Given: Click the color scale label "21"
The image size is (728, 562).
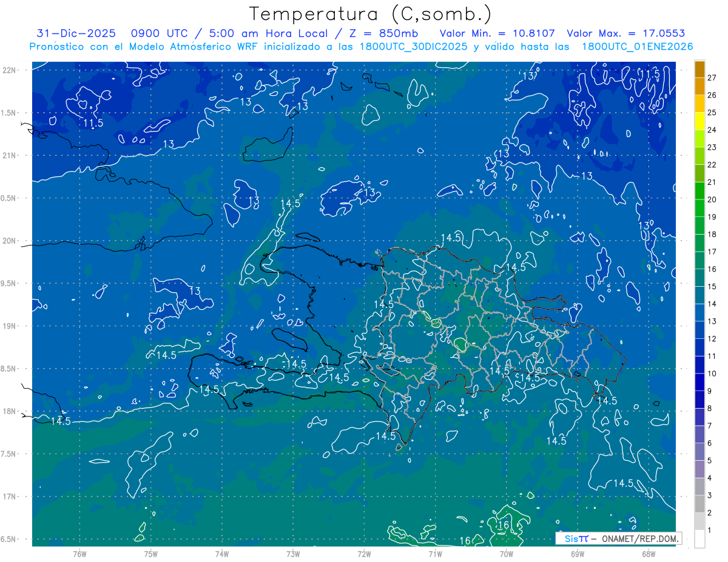Looking at the screenshot, I should (x=712, y=182).
